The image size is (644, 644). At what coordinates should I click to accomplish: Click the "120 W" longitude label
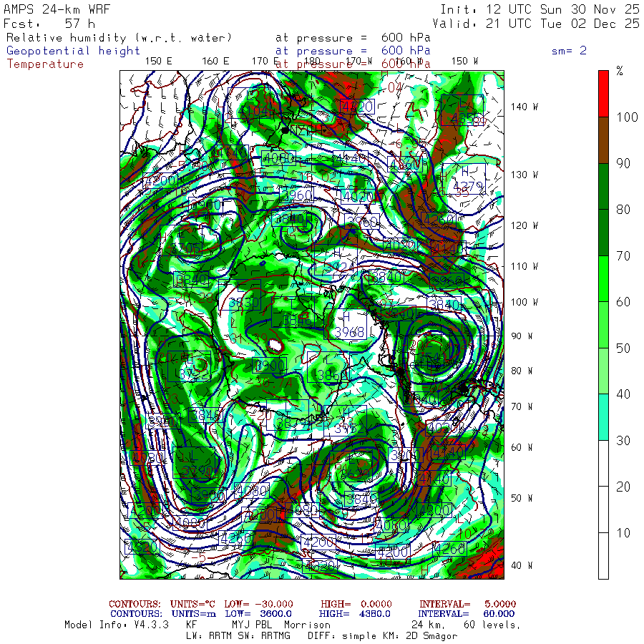[x=525, y=226]
